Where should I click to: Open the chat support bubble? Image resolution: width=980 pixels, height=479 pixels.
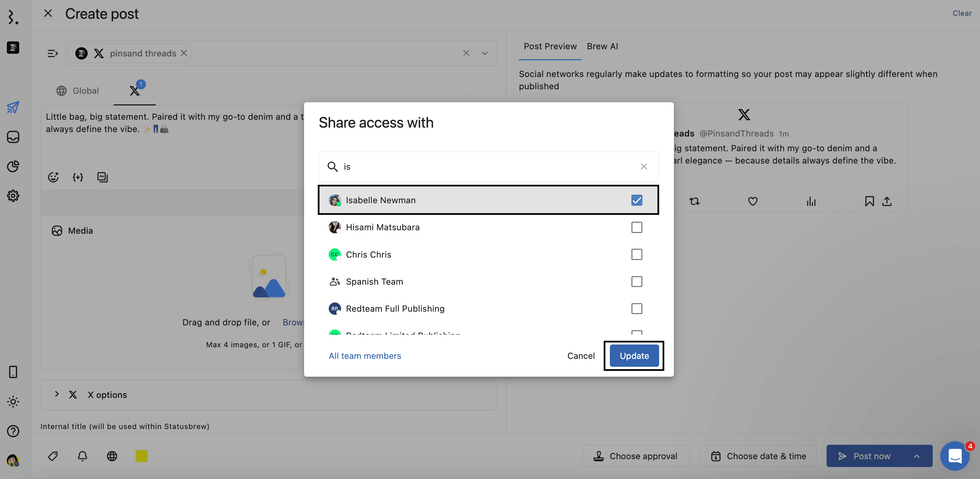[x=955, y=455]
